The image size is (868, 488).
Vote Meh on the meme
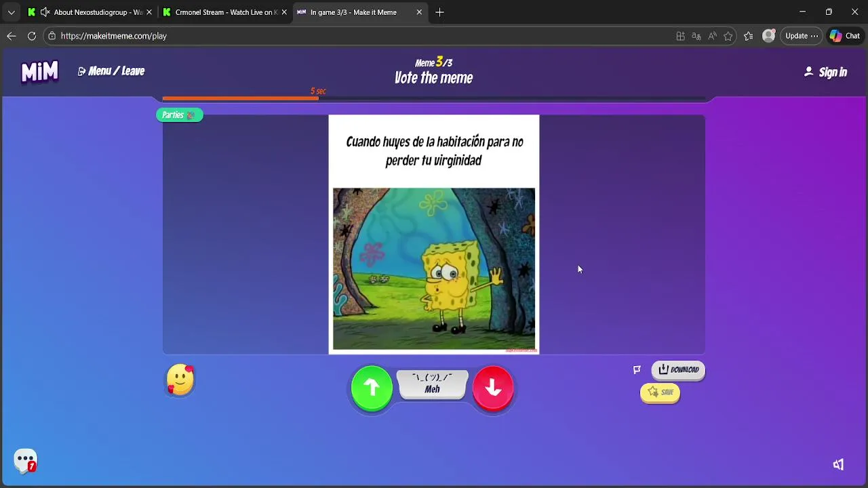(x=432, y=384)
